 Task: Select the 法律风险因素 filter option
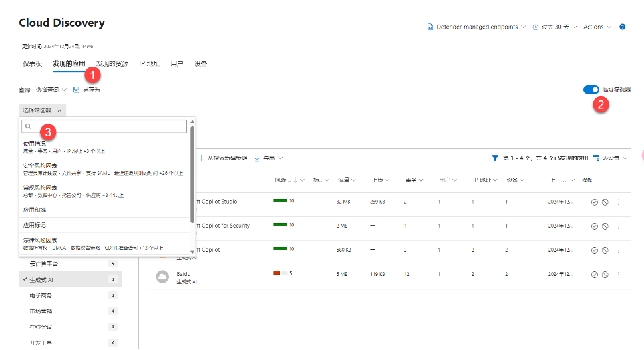[x=105, y=244]
